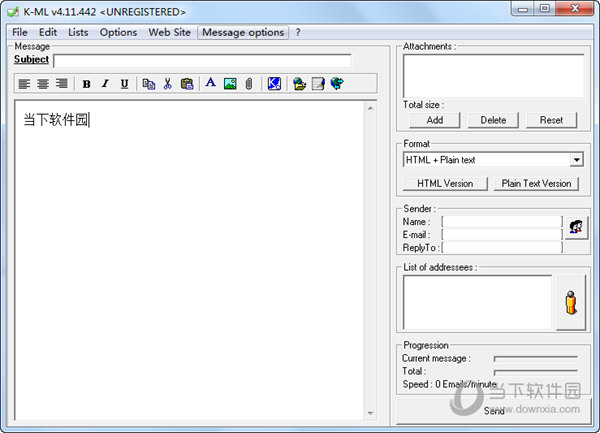The width and height of the screenshot is (600, 433).
Task: Cut selection with the scissors icon
Action: tap(168, 84)
